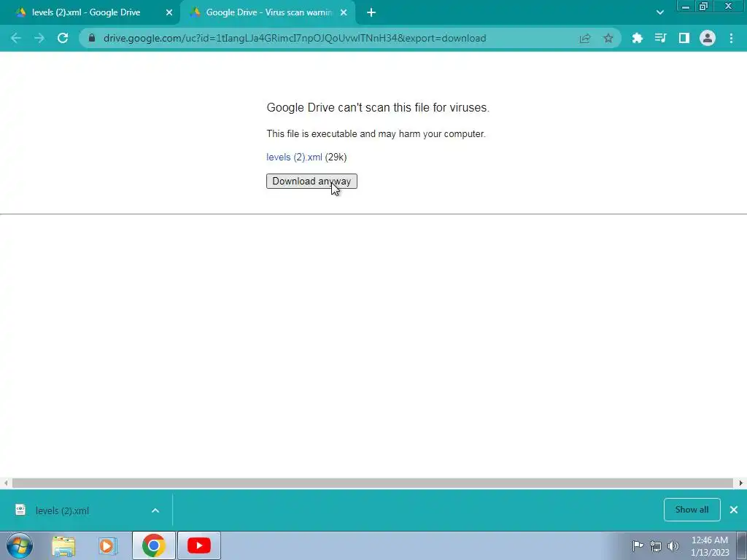Screen dimensions: 747x560
Task: Launch Windows Media Player from the taskbar
Action: click(108, 545)
